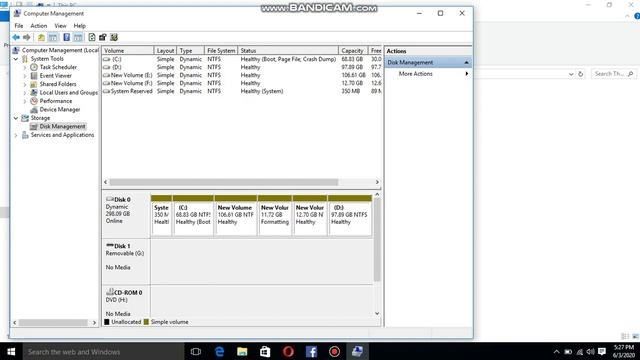Viewport: 640px width, 360px height.
Task: Select the (D:) 97.89 GB partition block
Action: coord(350,216)
